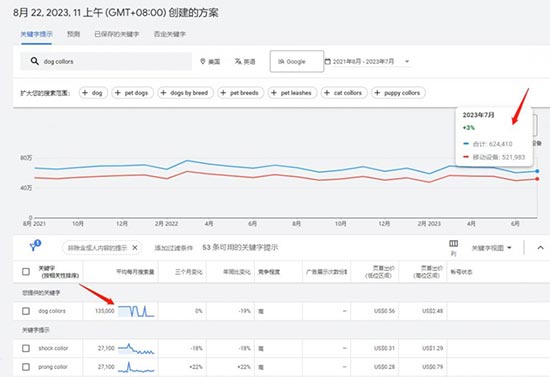Click the US$1.29 bid value
This screenshot has height=377, width=550.
point(432,348)
